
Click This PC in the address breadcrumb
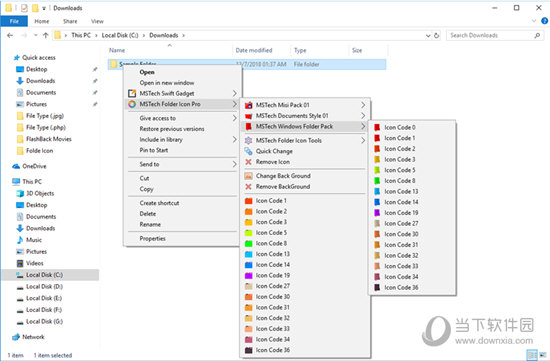pyautogui.click(x=81, y=35)
